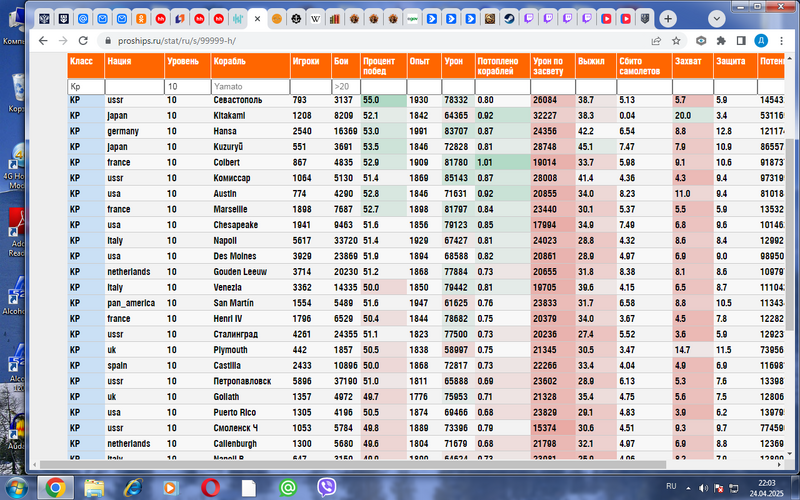Open the Chrome profile avatar Д
The height and width of the screenshot is (500, 800).
click(761, 41)
